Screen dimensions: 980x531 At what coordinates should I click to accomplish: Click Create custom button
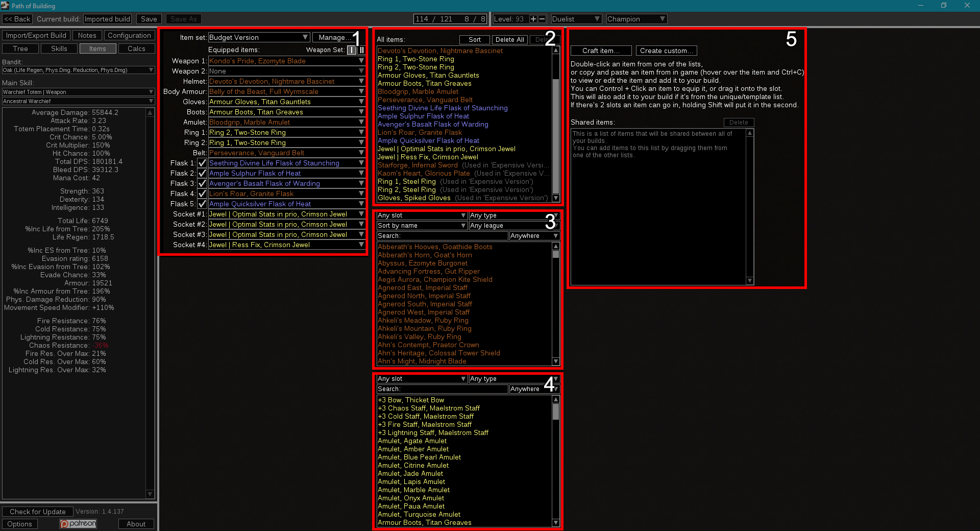pyautogui.click(x=667, y=51)
